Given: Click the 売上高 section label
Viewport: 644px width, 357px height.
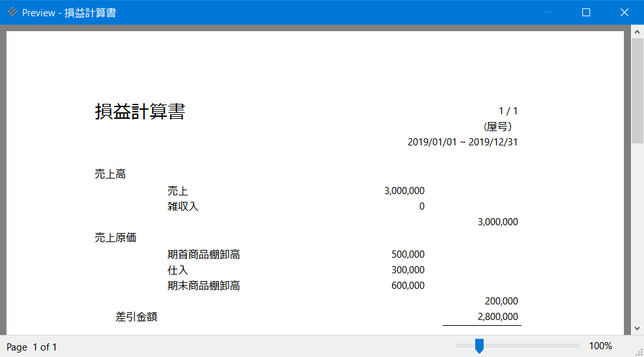Looking at the screenshot, I should coord(110,174).
